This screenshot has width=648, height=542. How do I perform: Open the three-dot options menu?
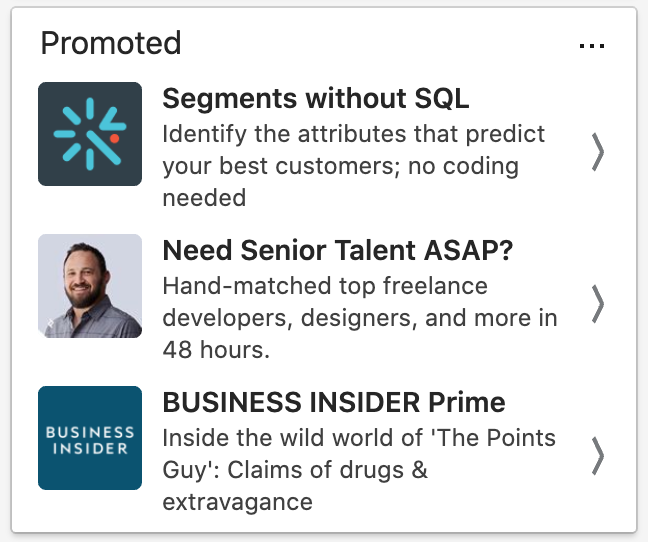(592, 46)
